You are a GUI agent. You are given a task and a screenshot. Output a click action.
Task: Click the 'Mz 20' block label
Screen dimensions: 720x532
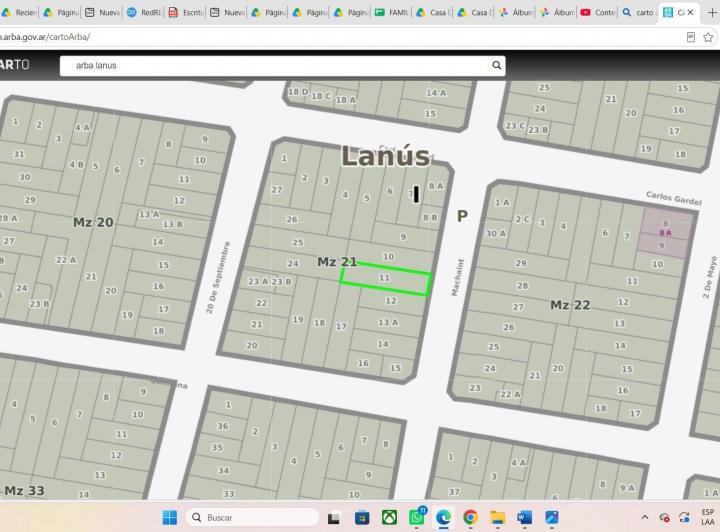tap(93, 223)
